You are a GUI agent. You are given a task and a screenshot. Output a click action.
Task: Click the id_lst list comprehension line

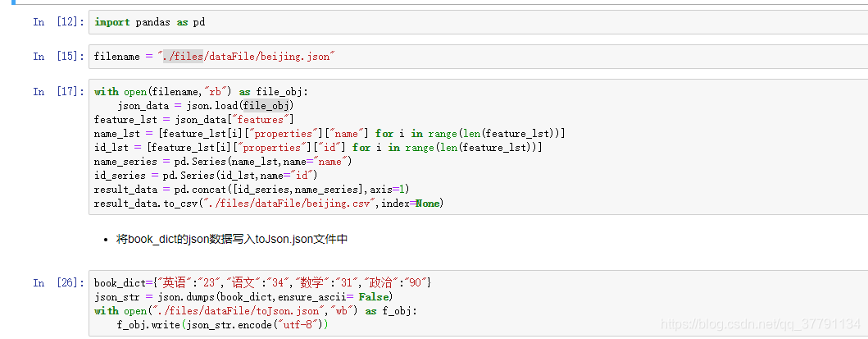[x=318, y=148]
